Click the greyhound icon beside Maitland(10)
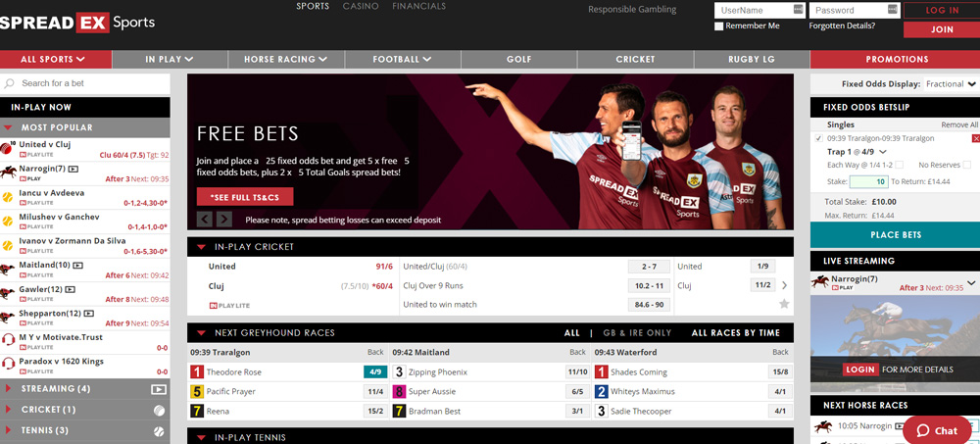Viewport: 980px width, 444px height. click(8, 270)
